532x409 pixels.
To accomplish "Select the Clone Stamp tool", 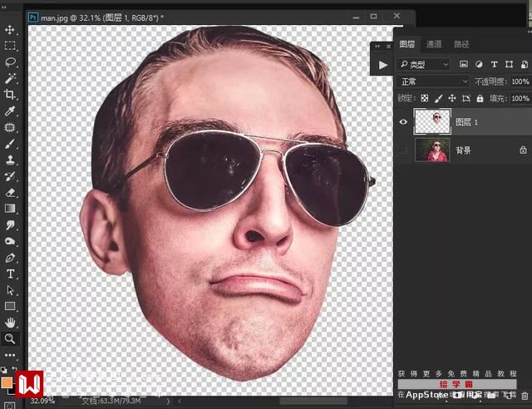I will (x=9, y=160).
